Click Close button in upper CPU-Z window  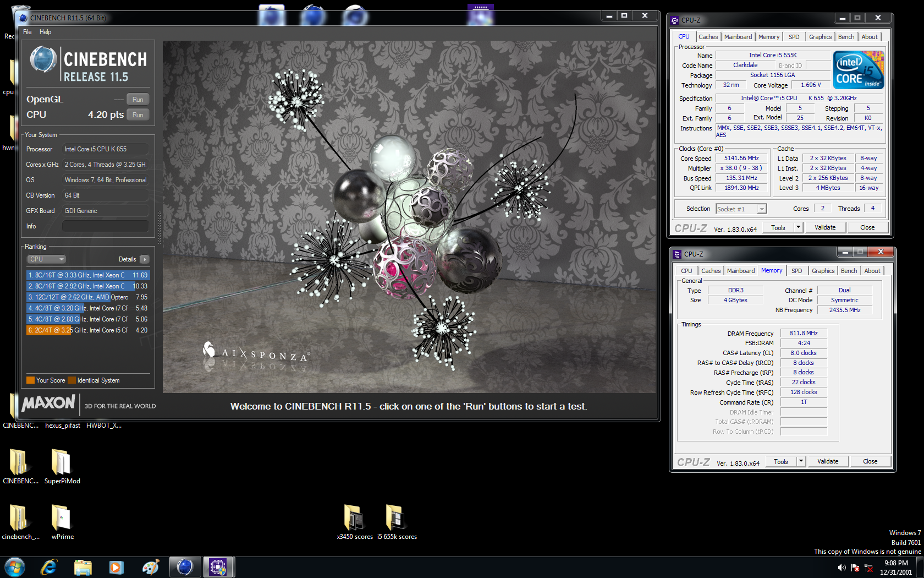867,227
